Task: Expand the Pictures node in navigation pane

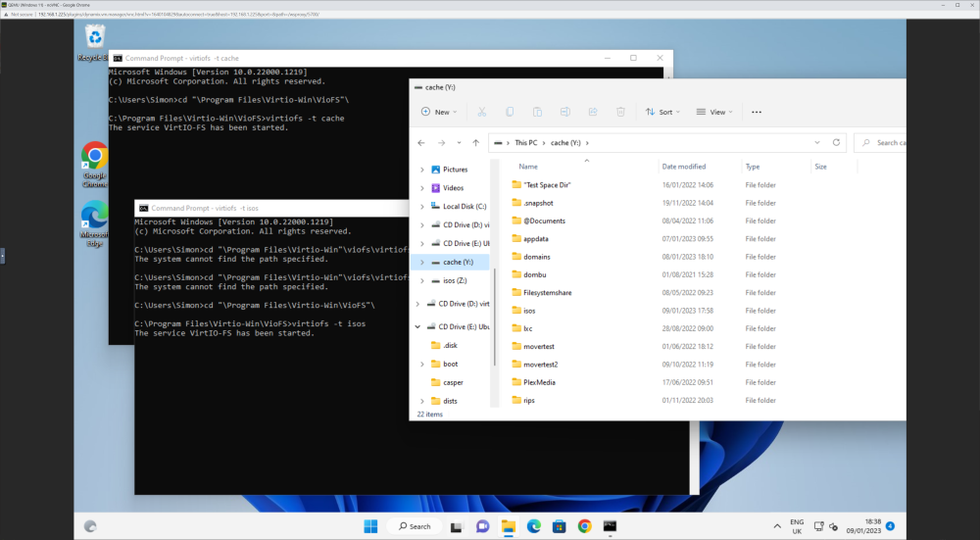Action: (x=421, y=170)
